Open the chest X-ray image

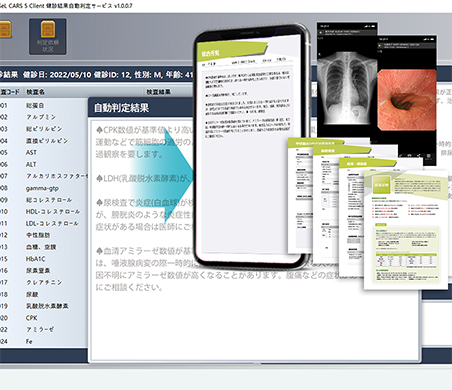(x=347, y=87)
